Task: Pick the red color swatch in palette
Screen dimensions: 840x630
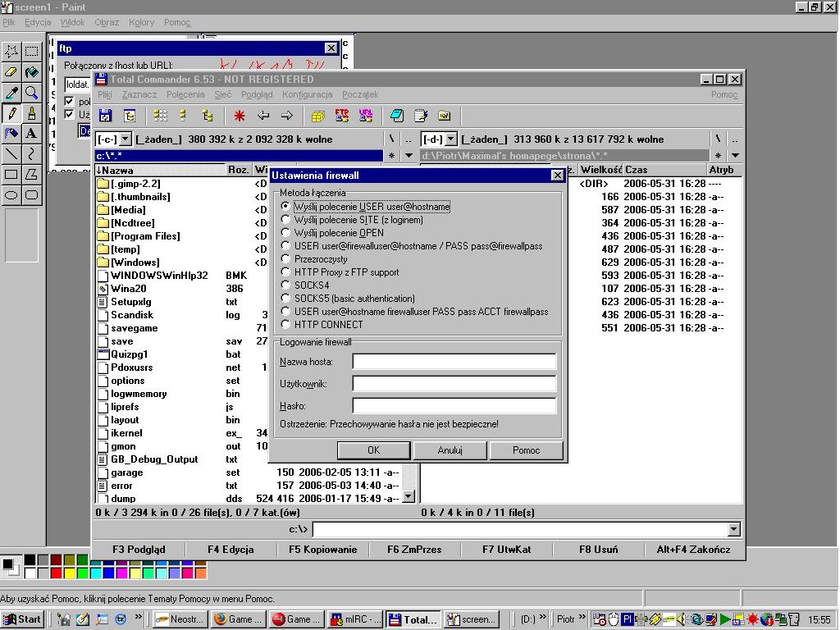Action: click(x=56, y=573)
